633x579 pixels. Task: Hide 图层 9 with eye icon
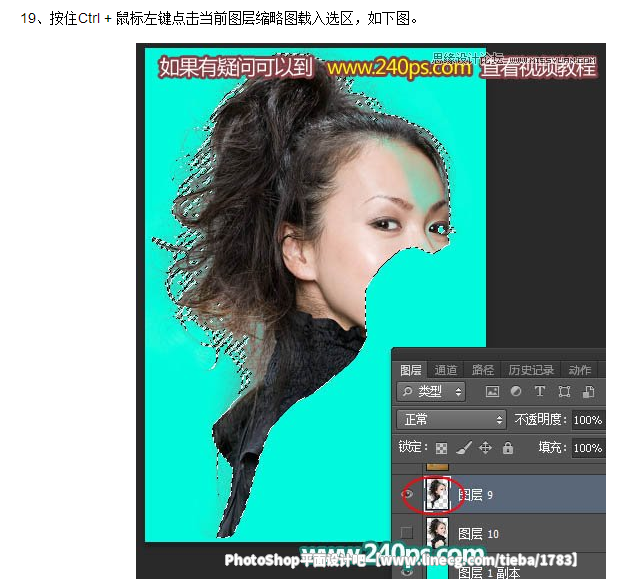click(408, 494)
